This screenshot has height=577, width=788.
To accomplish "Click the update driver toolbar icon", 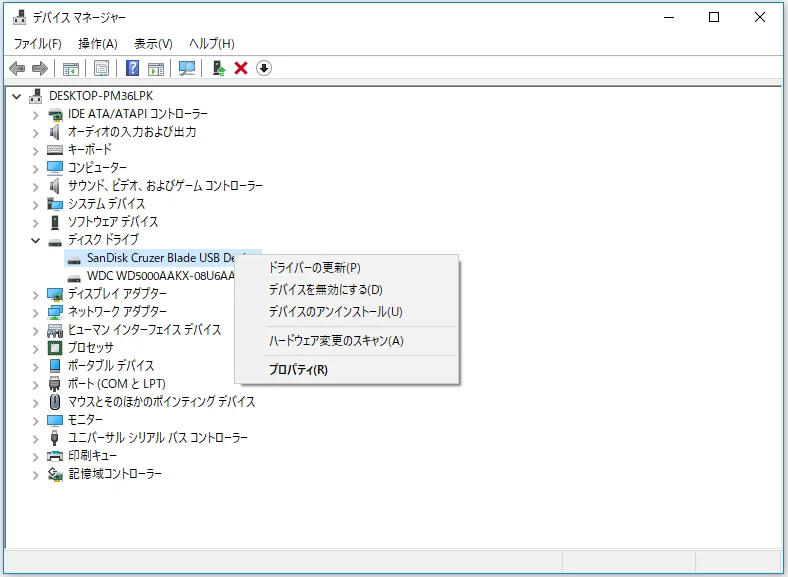I will (218, 68).
